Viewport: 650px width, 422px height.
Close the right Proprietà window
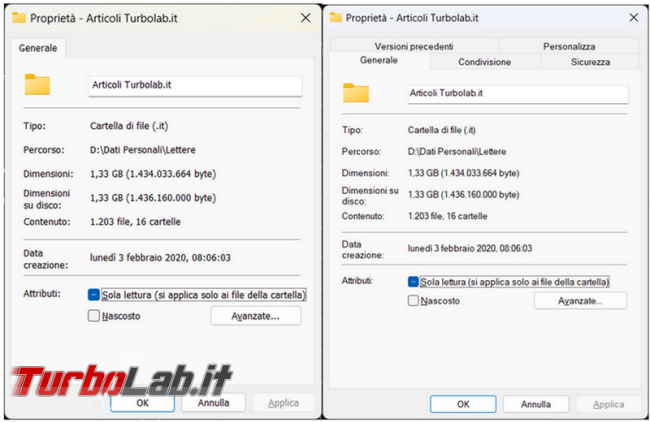coord(633,17)
